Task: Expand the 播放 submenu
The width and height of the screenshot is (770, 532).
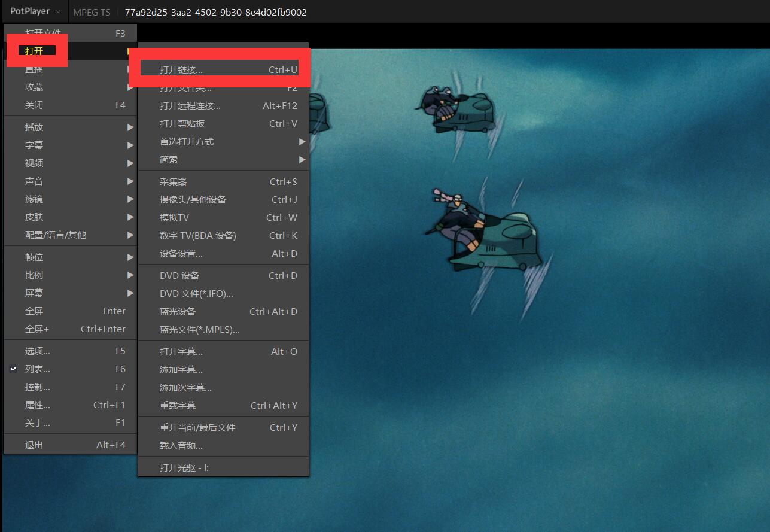Action: [71, 127]
